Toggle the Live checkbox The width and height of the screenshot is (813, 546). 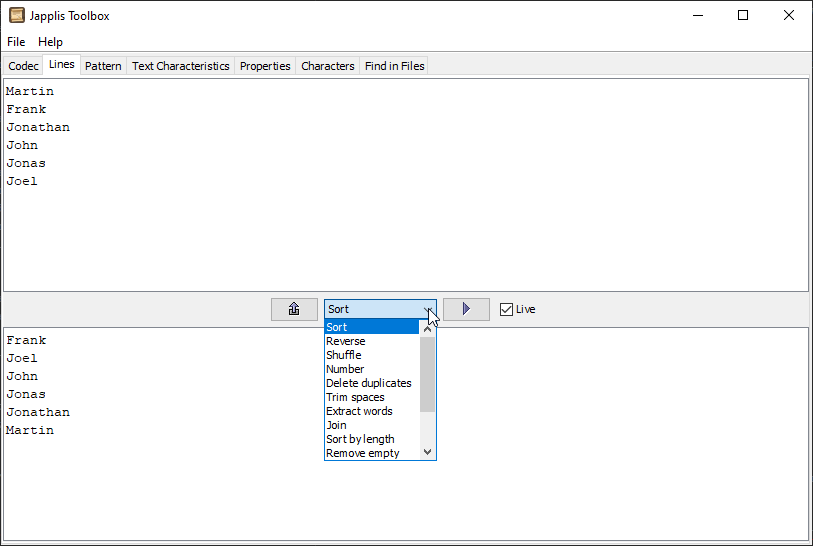tap(507, 309)
